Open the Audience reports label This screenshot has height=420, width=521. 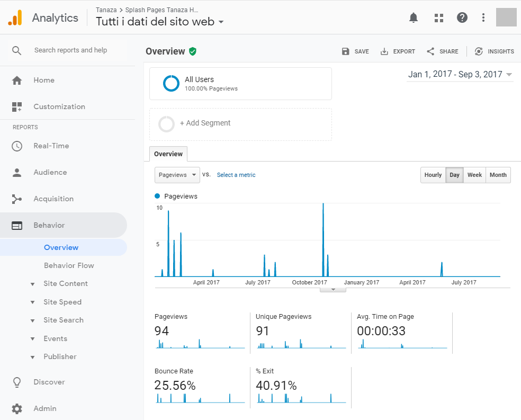tap(50, 172)
